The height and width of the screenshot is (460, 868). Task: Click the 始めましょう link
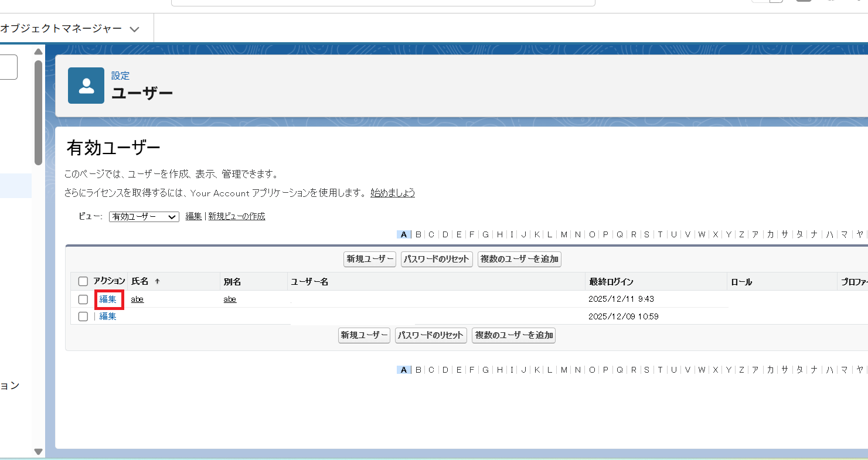coord(393,193)
